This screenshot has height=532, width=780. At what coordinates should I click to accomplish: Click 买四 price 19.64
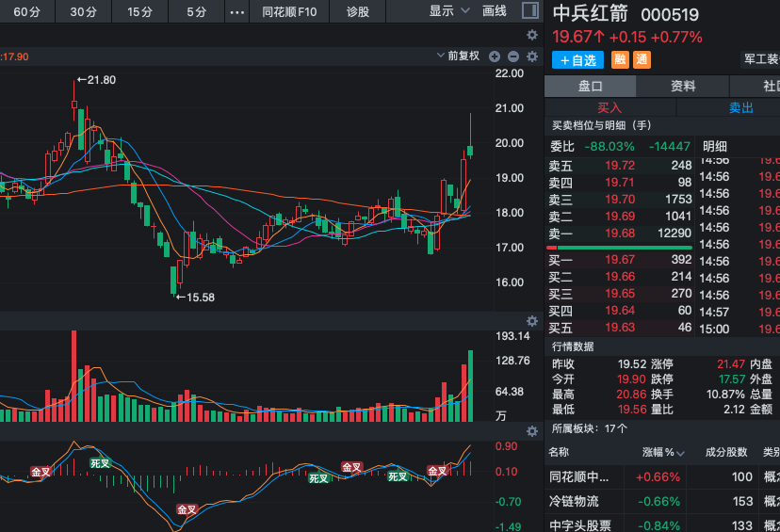620,310
